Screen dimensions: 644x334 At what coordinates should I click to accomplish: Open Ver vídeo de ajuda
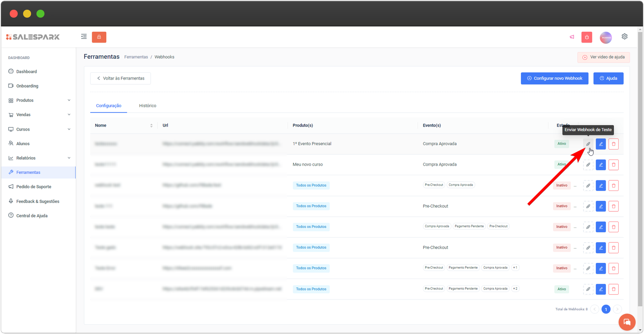603,57
